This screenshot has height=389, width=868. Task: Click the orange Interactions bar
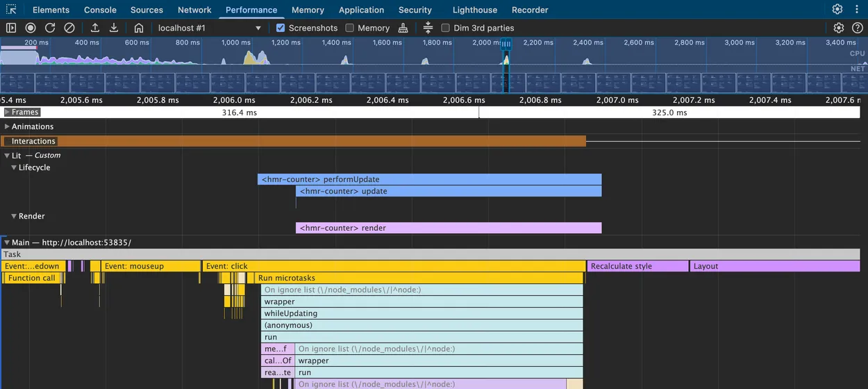pyautogui.click(x=293, y=141)
